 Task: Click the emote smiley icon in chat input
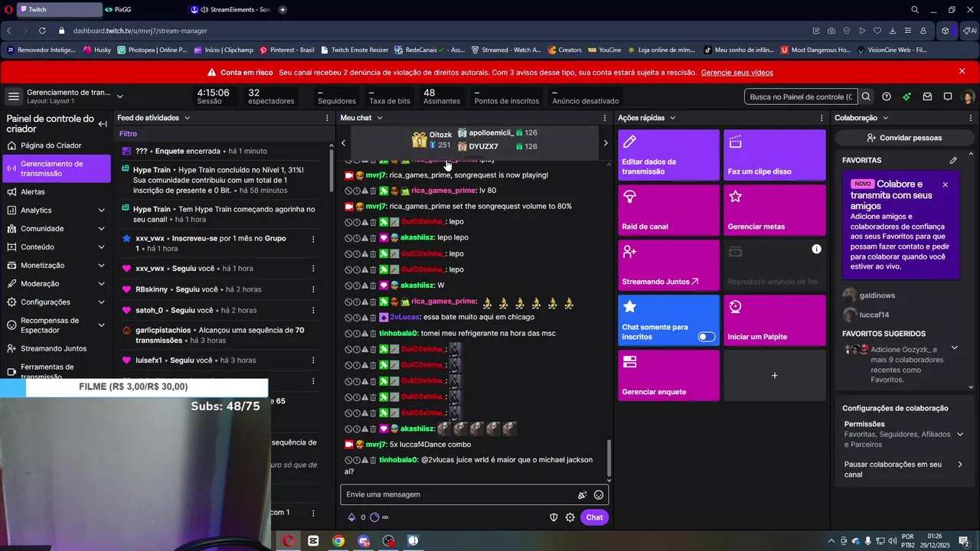pyautogui.click(x=599, y=495)
